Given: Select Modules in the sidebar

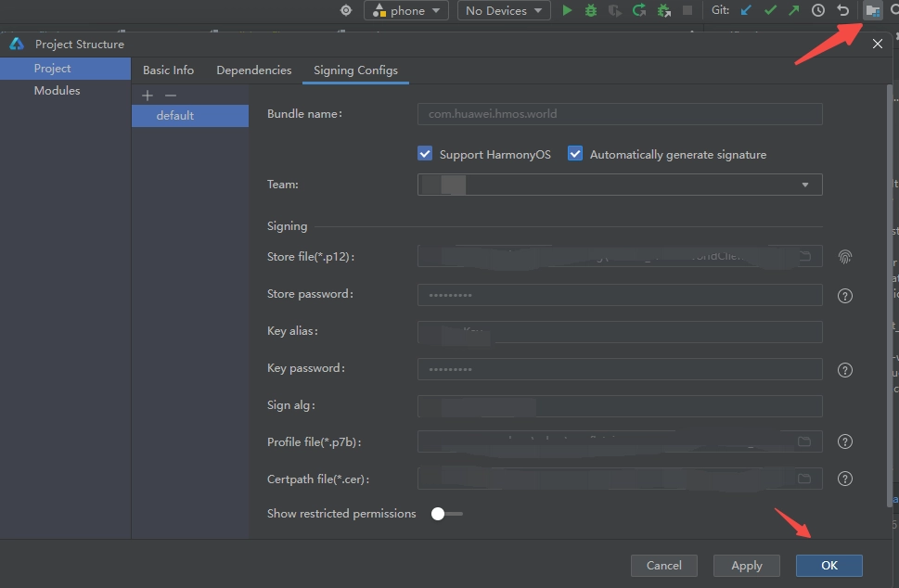Looking at the screenshot, I should click(x=57, y=91).
